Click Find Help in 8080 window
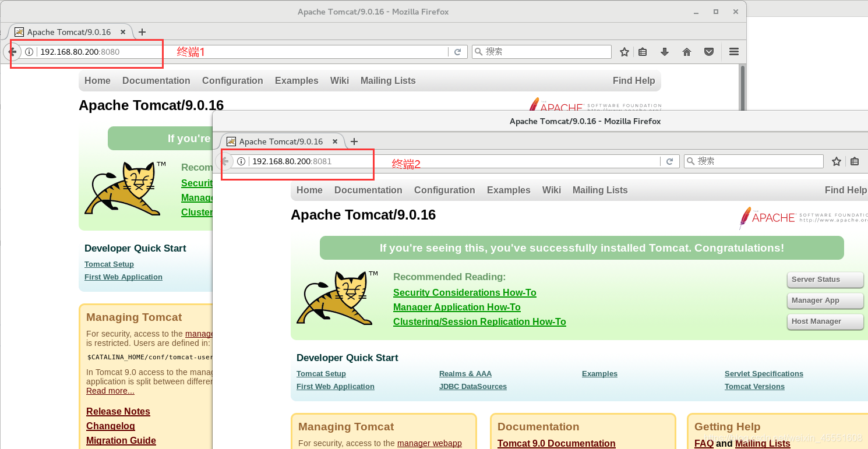Viewport: 868px width, 449px height. click(634, 81)
